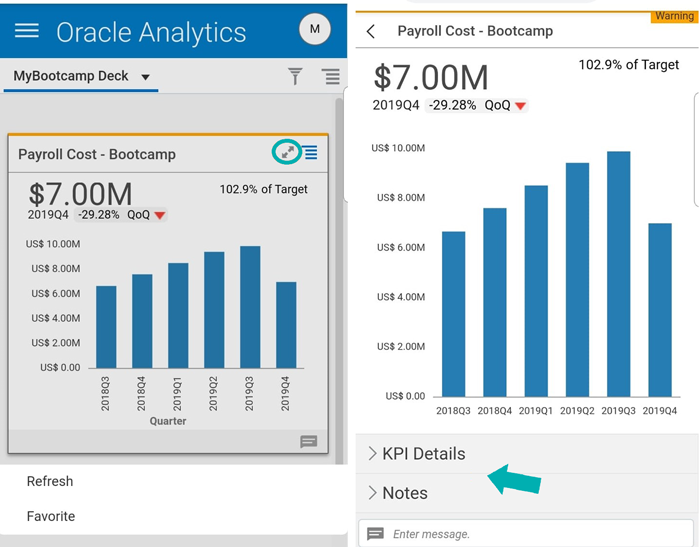
Task: Click the 102.9% of Target in card
Action: [263, 189]
